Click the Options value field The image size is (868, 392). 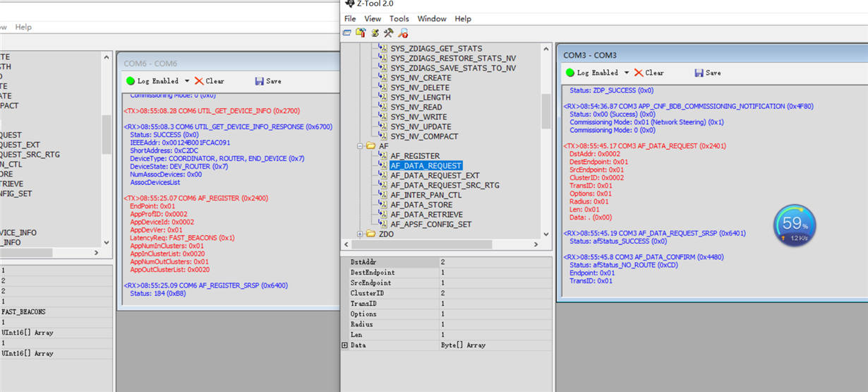click(495, 314)
